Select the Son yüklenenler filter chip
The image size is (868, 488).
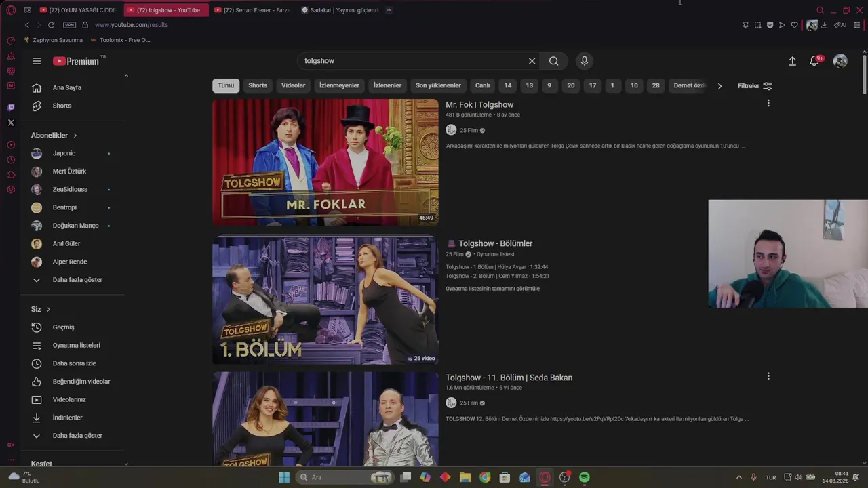(438, 85)
